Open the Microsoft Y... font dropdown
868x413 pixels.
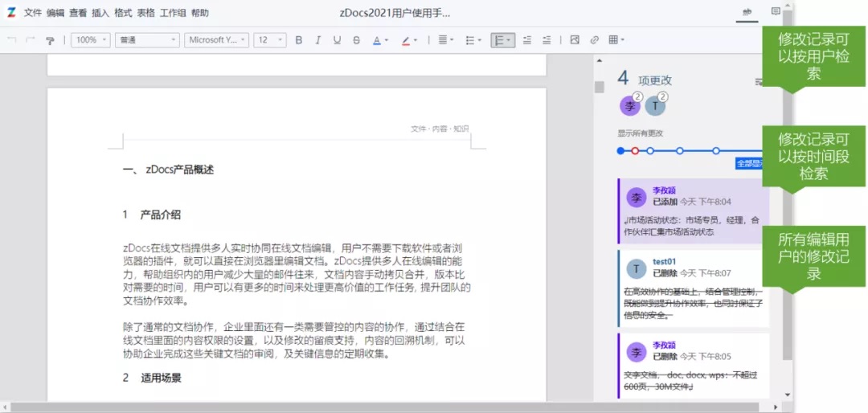point(216,40)
